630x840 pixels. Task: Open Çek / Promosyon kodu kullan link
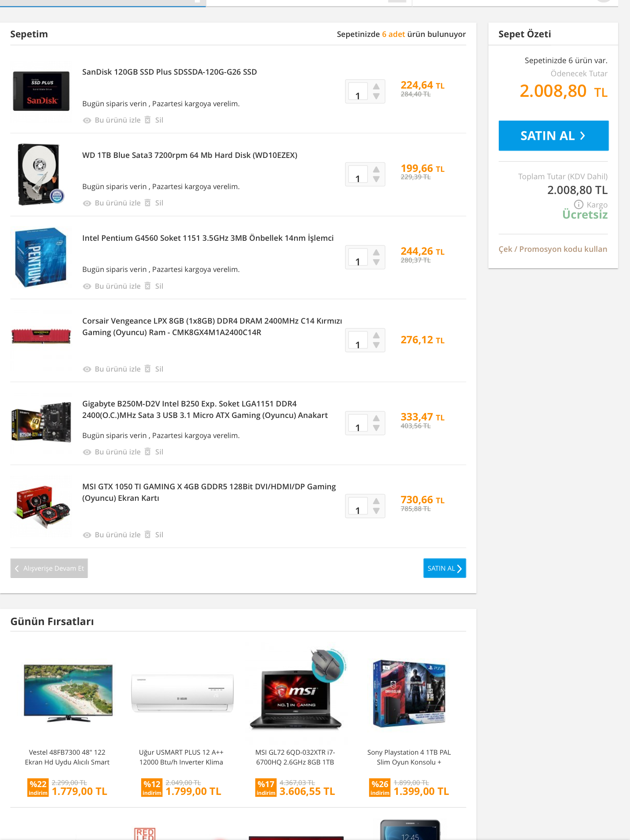coord(553,249)
